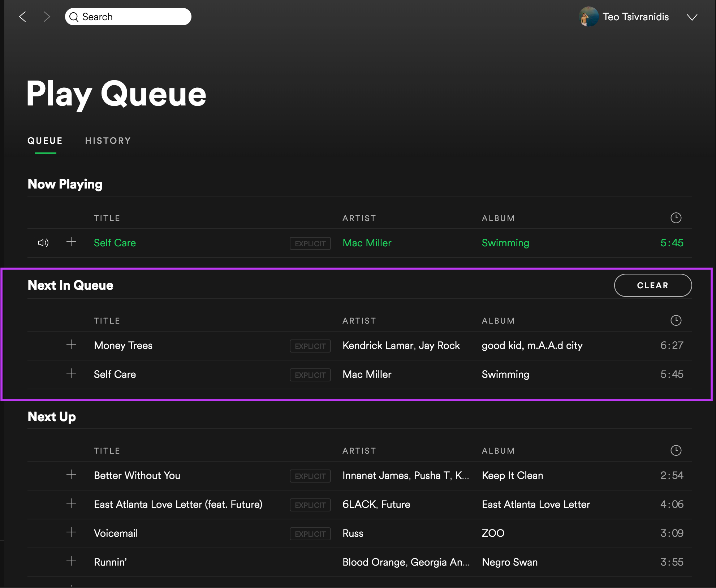The height and width of the screenshot is (588, 716).
Task: Select the Better Without You track
Action: click(x=137, y=476)
